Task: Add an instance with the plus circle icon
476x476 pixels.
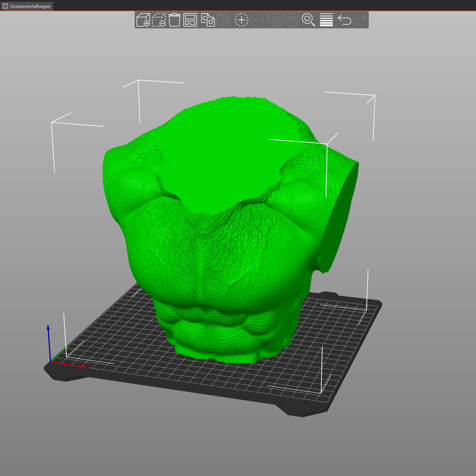Action: [241, 20]
